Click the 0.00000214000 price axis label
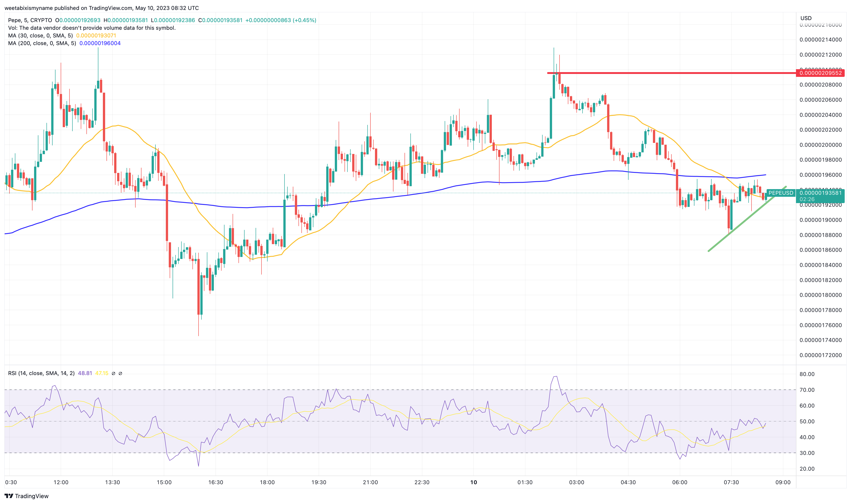The height and width of the screenshot is (504, 851). (x=821, y=40)
